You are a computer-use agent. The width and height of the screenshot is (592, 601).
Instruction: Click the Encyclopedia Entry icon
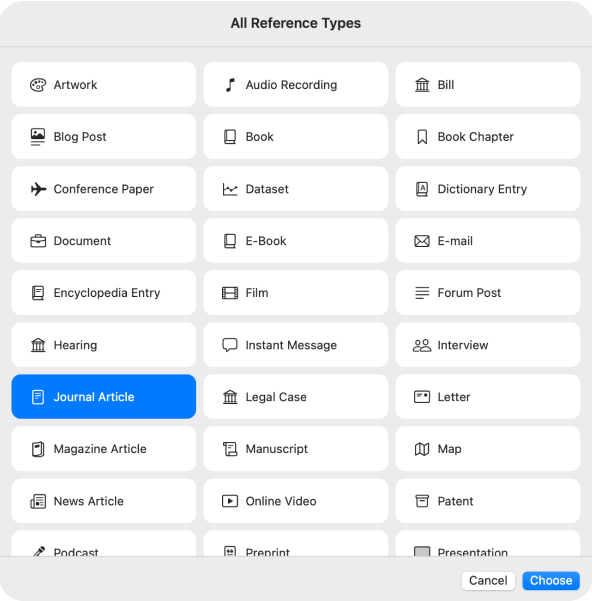pos(38,293)
